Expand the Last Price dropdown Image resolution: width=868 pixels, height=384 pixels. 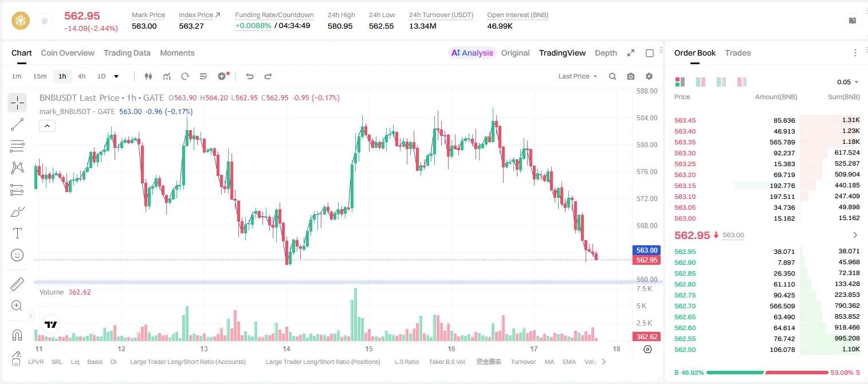coord(578,76)
